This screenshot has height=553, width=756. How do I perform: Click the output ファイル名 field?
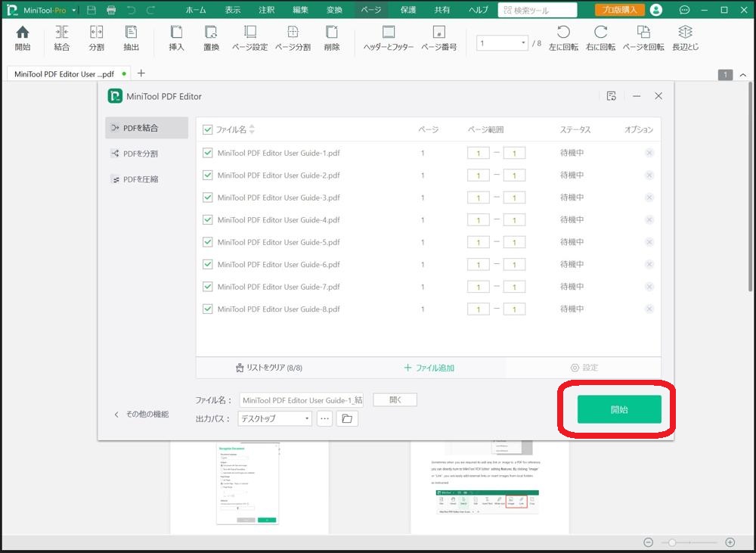pos(302,400)
